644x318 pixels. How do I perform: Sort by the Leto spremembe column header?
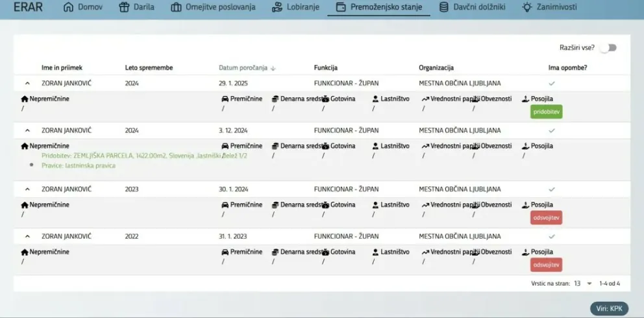(x=149, y=67)
